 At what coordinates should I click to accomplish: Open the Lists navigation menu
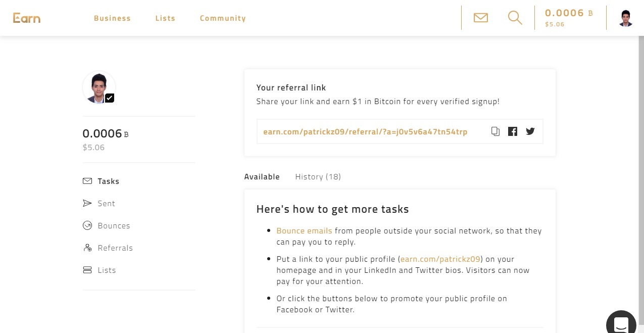(x=165, y=18)
